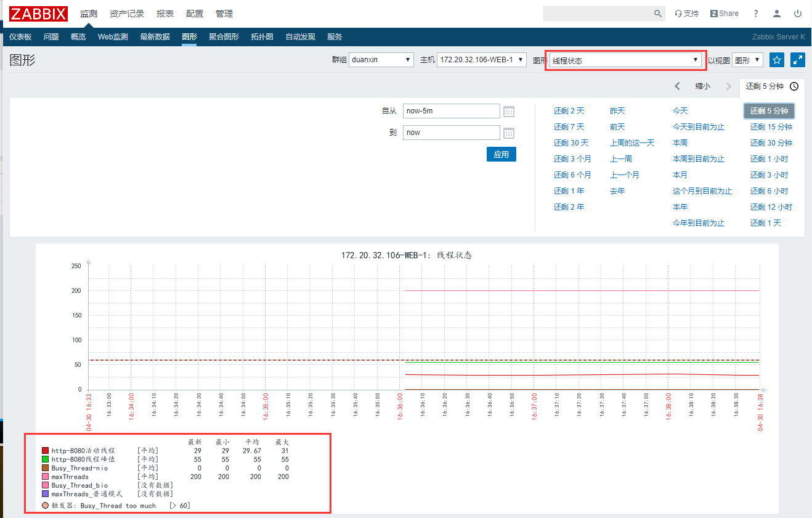The width and height of the screenshot is (812, 518).
Task: Select 还剩 7 天 range
Action: (568, 127)
